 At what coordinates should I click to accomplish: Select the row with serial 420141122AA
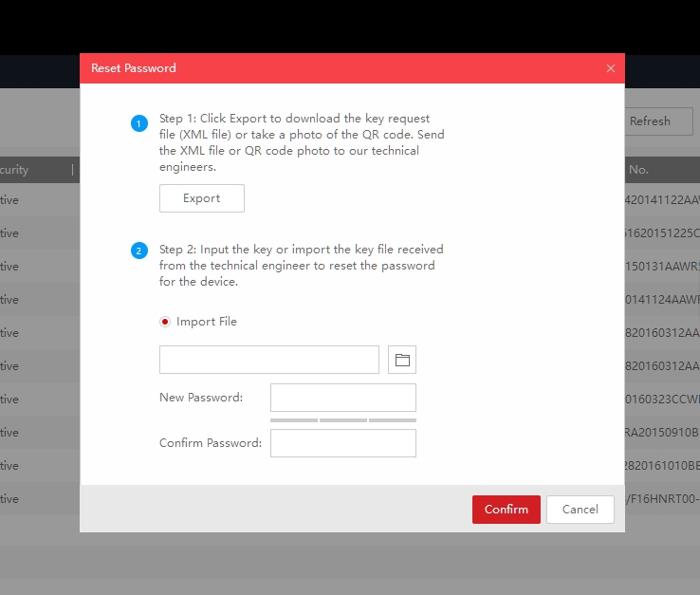tap(662, 200)
